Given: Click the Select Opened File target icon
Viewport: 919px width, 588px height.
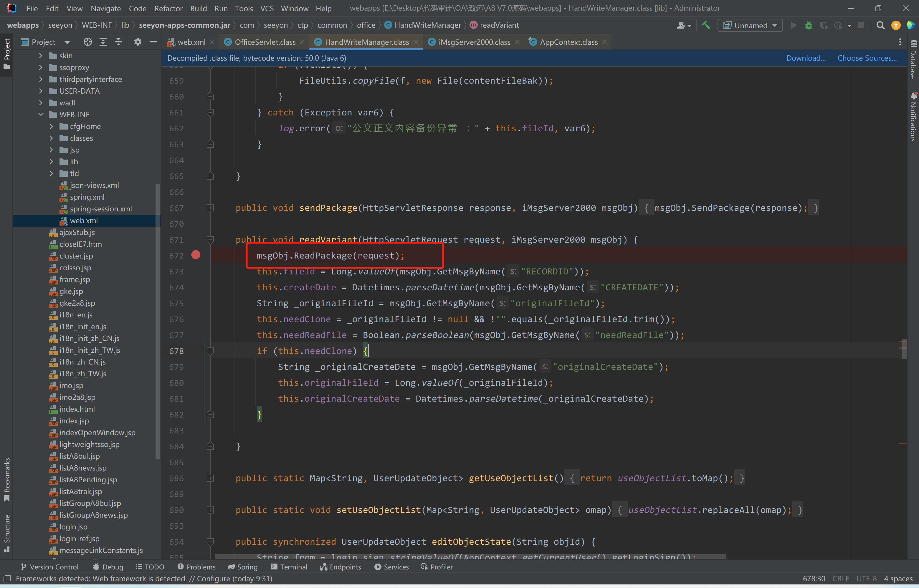Looking at the screenshot, I should coord(87,42).
